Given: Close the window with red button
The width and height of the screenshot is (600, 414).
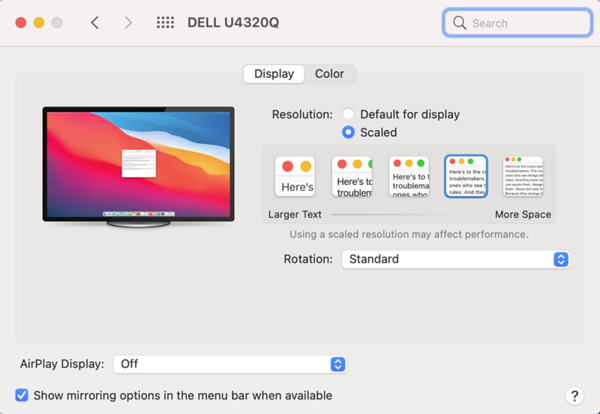Looking at the screenshot, I should [21, 23].
